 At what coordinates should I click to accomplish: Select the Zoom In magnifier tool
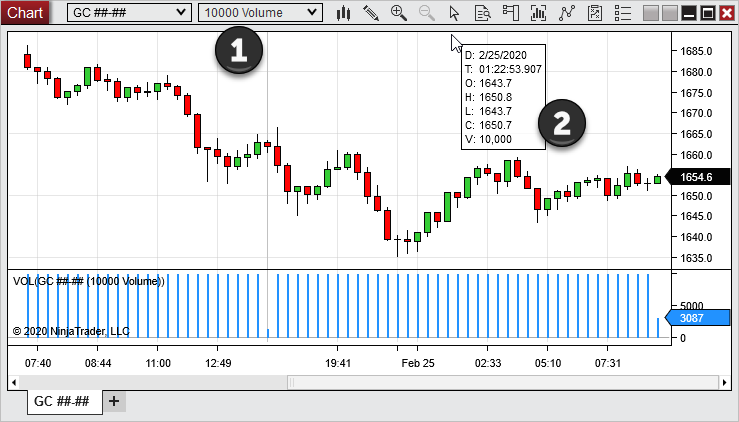point(399,13)
